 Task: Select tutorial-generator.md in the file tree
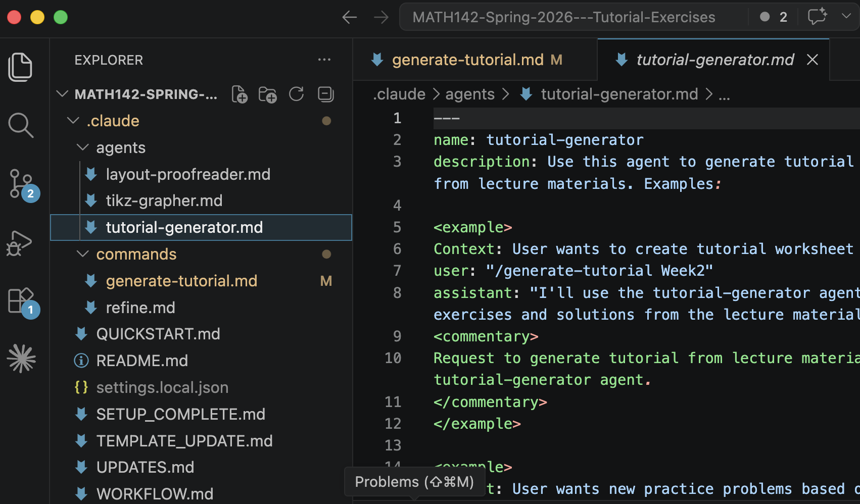tap(201, 227)
